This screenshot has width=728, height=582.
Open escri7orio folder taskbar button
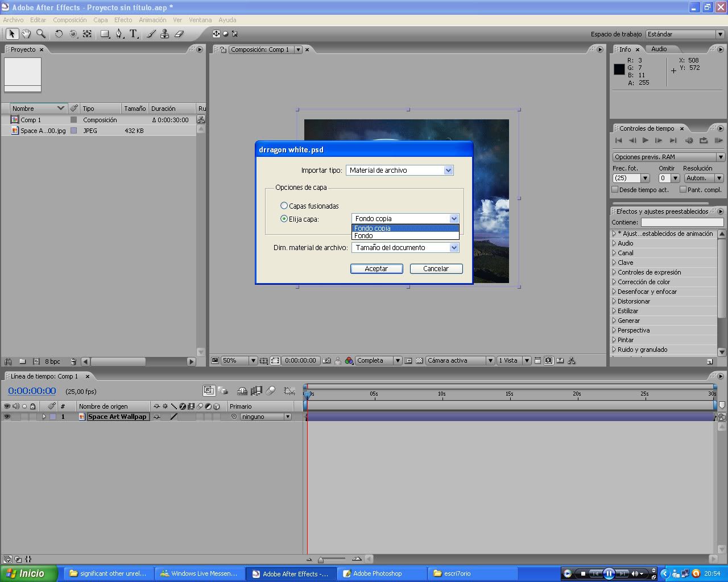(473, 573)
